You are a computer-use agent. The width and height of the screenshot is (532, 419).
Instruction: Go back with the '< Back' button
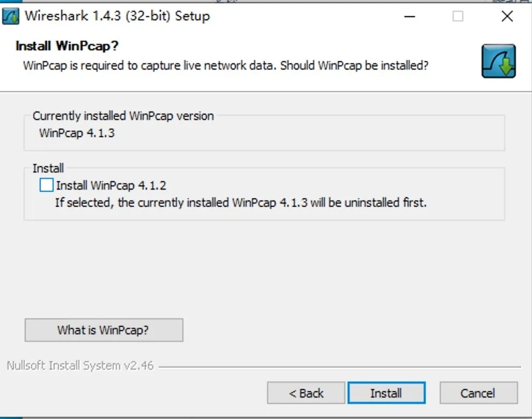click(306, 393)
